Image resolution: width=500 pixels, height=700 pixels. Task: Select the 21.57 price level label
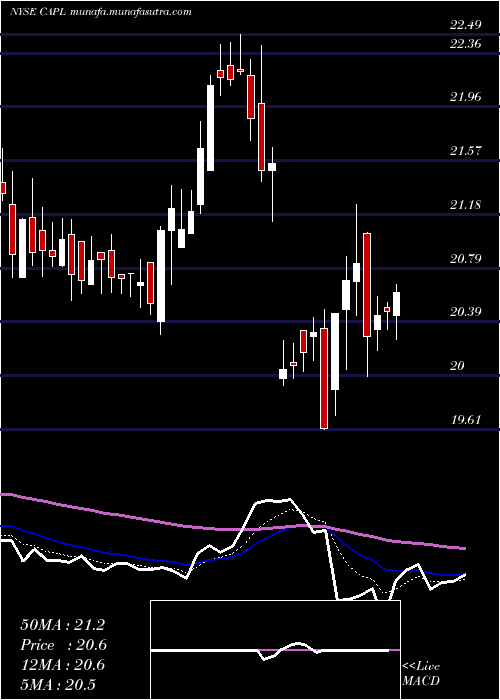coord(466,150)
